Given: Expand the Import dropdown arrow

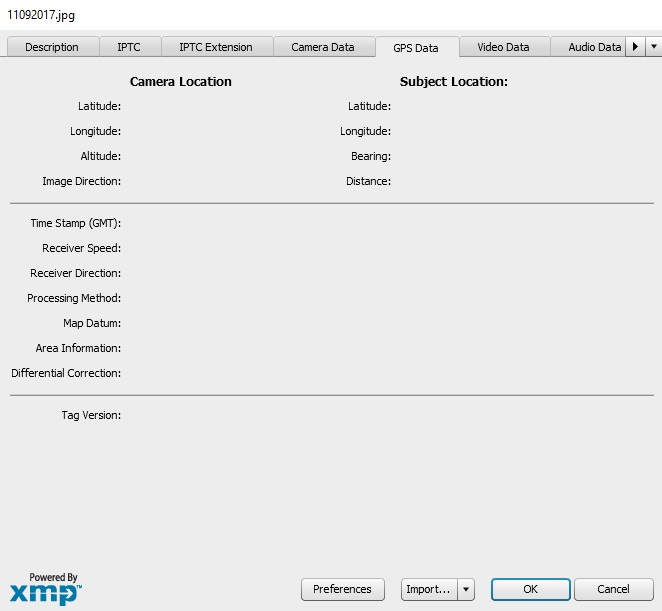Looking at the screenshot, I should point(467,589).
